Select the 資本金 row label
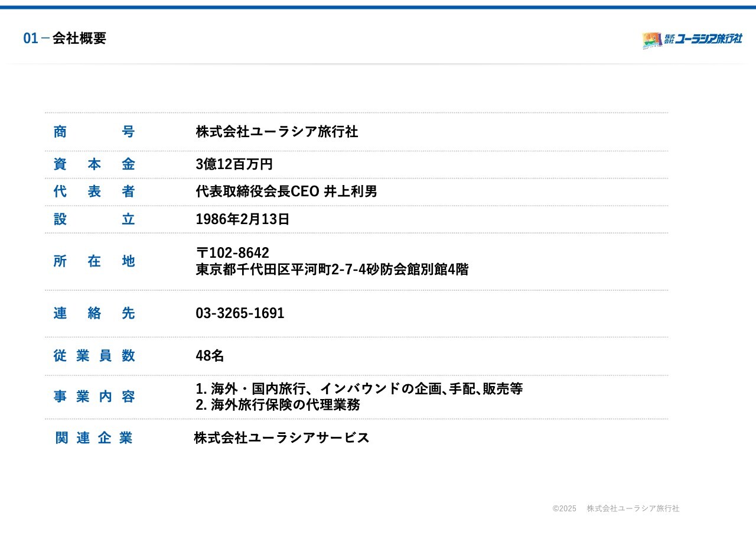The image size is (756, 535). [x=94, y=164]
